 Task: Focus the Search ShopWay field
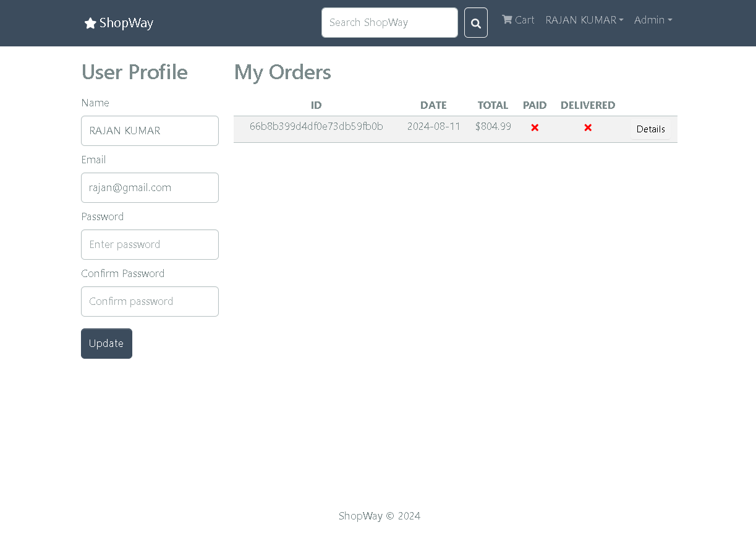(389, 23)
